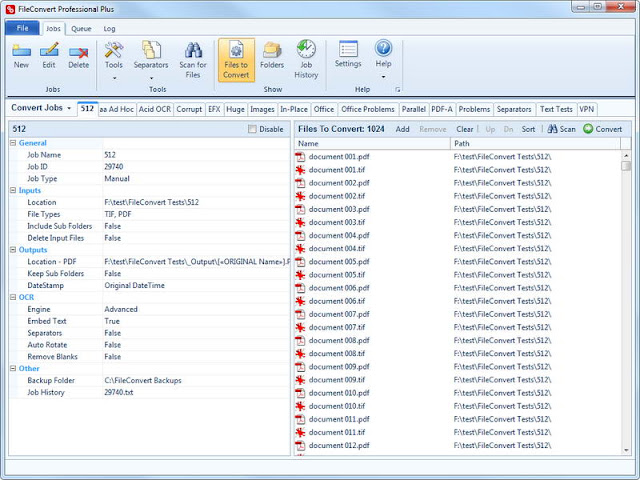Click the Name column header
The height and width of the screenshot is (480, 640).
[372, 143]
